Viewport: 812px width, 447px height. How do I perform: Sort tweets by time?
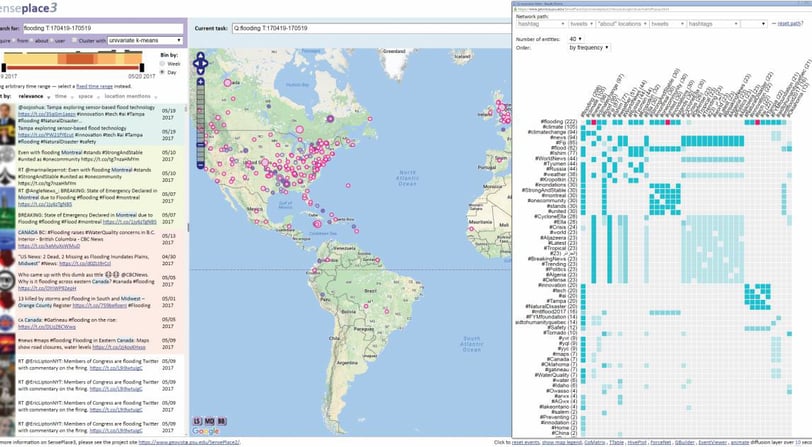[x=61, y=96]
